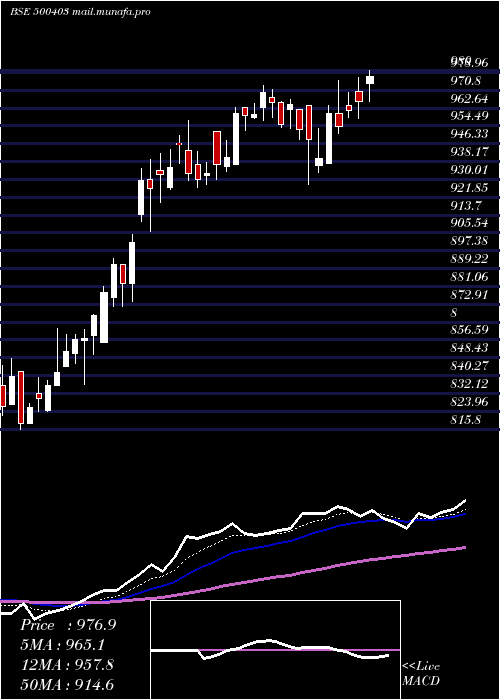500x700 pixels.
Task: Click the 815.8 price axis label
Action: pos(465,419)
